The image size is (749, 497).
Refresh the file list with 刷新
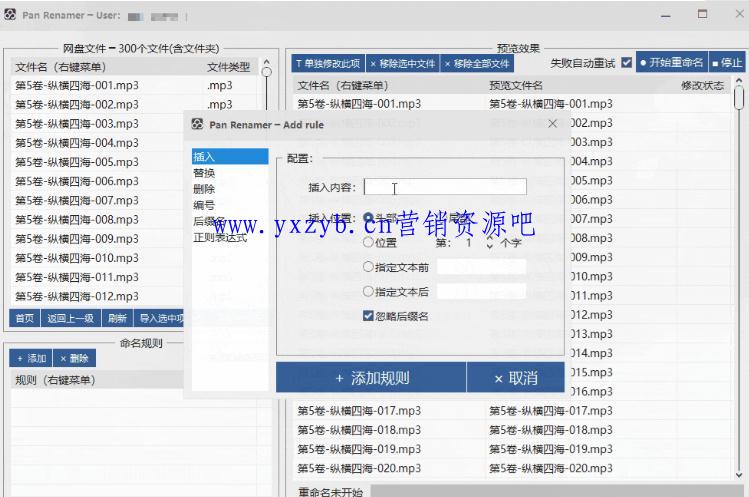[117, 318]
